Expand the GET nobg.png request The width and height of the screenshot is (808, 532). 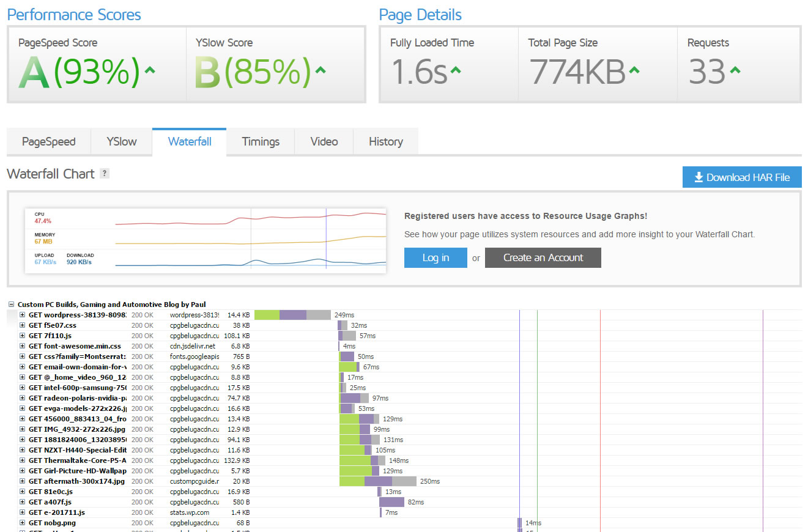pyautogui.click(x=23, y=523)
